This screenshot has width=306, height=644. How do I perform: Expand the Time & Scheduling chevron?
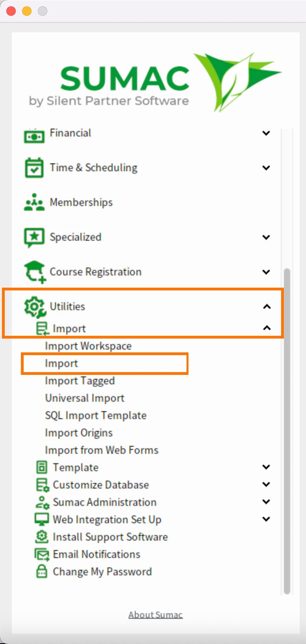click(x=267, y=168)
